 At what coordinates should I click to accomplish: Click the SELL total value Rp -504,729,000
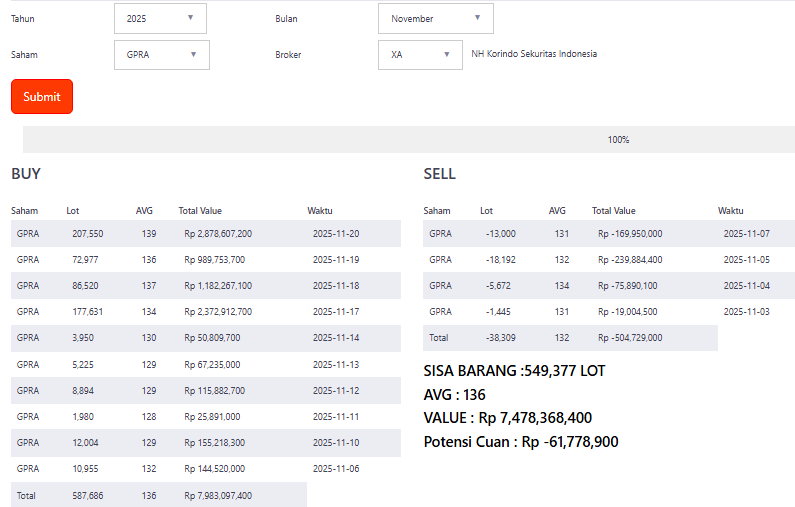coord(630,338)
